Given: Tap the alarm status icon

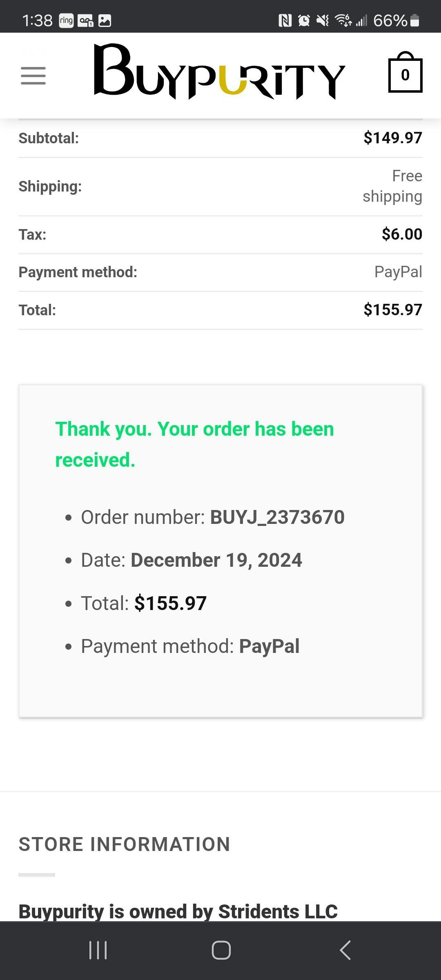Looking at the screenshot, I should coord(304,20).
